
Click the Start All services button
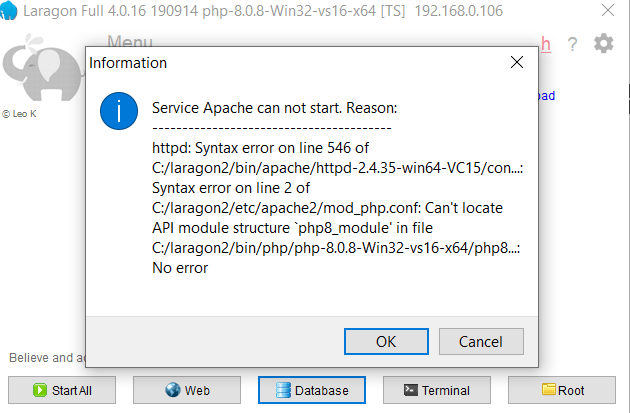click(x=61, y=390)
